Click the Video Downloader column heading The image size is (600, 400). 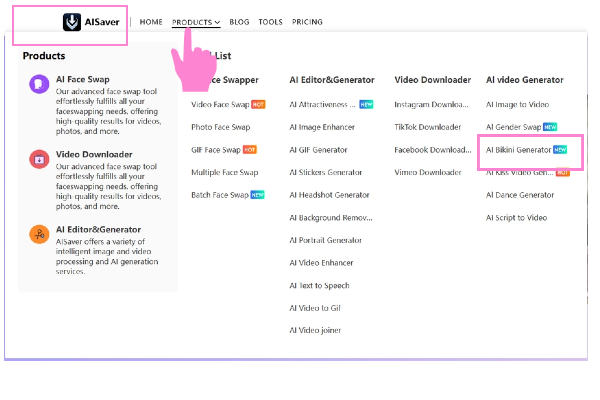[x=432, y=80]
